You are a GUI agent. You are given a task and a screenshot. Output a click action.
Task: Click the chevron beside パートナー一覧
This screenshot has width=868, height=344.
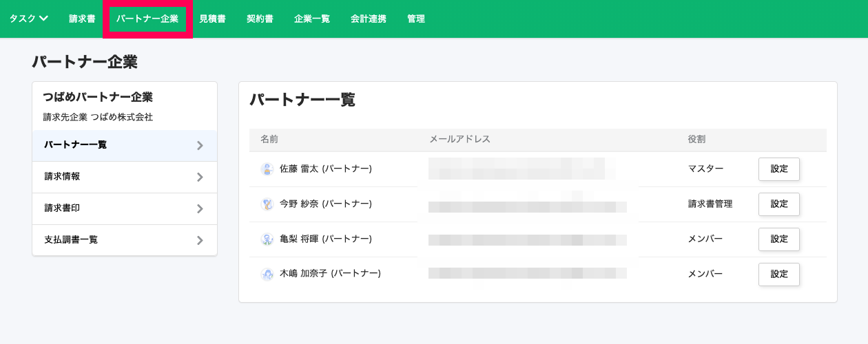(x=200, y=145)
